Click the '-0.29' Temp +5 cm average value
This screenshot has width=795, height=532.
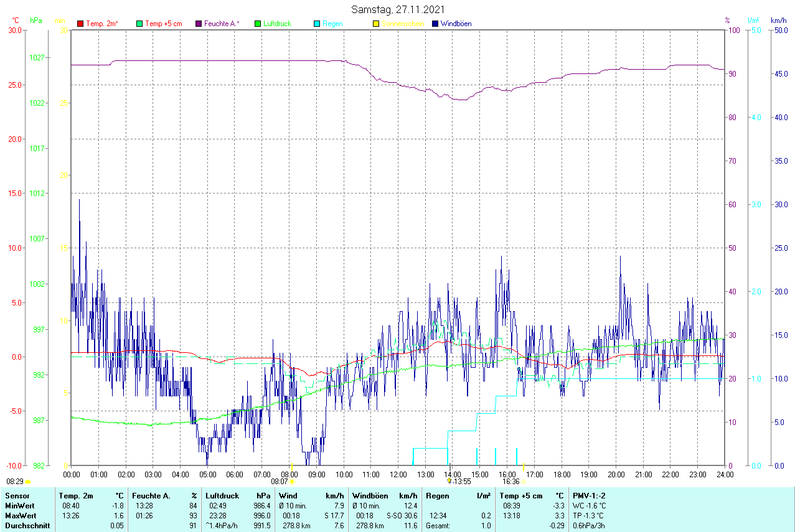[555, 526]
